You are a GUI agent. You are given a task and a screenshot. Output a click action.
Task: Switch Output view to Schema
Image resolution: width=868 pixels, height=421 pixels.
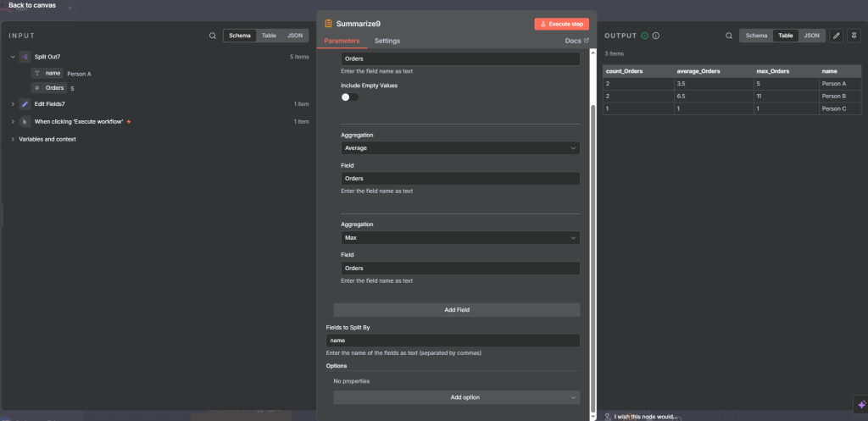tap(756, 36)
